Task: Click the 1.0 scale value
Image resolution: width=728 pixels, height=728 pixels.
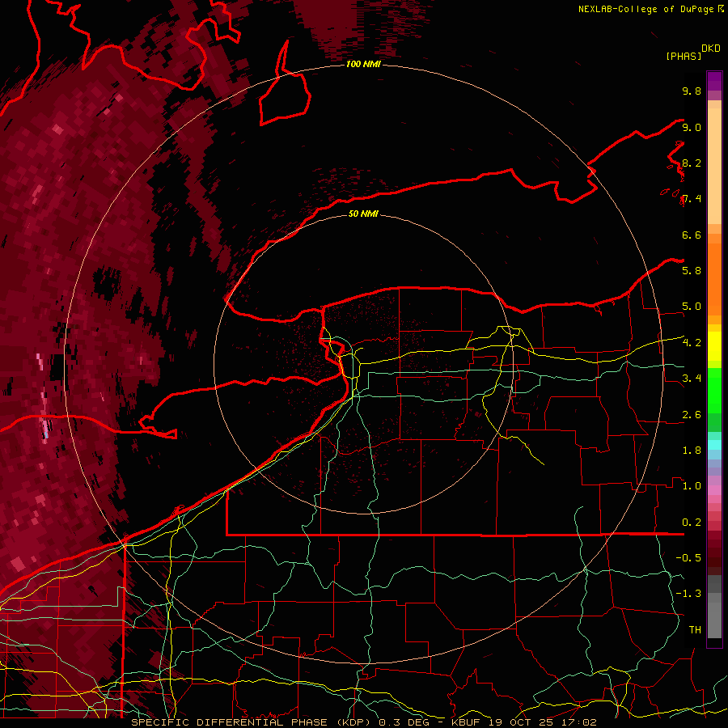Action: [692, 485]
